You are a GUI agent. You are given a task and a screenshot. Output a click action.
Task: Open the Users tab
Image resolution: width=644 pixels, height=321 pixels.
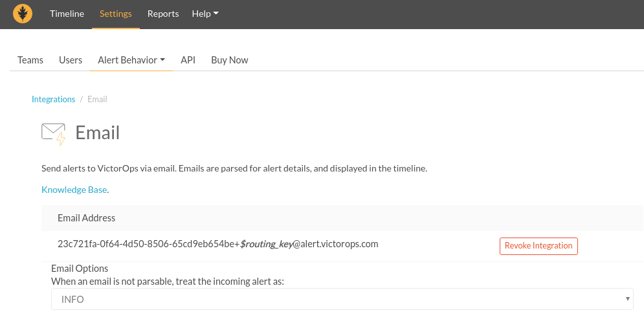click(71, 60)
